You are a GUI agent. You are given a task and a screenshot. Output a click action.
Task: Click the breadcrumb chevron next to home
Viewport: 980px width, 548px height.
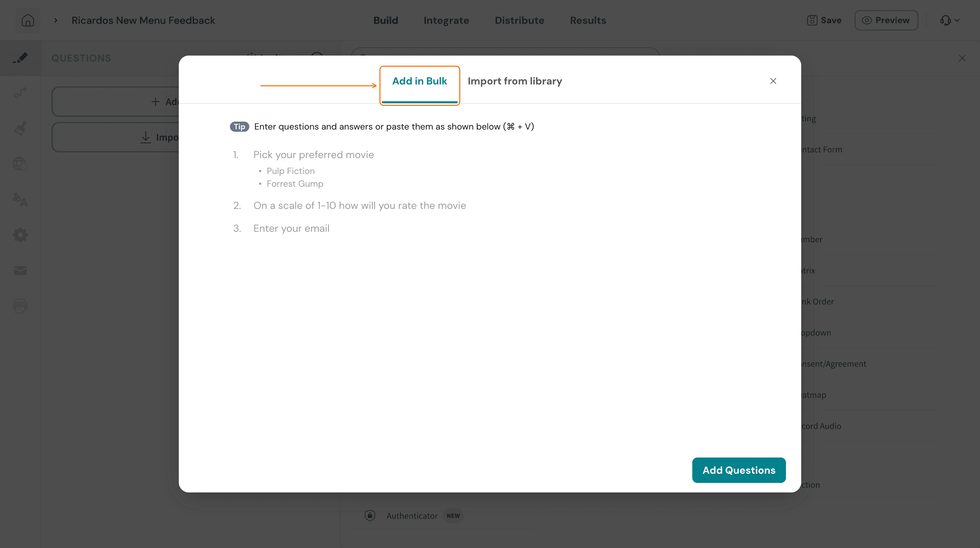point(56,20)
